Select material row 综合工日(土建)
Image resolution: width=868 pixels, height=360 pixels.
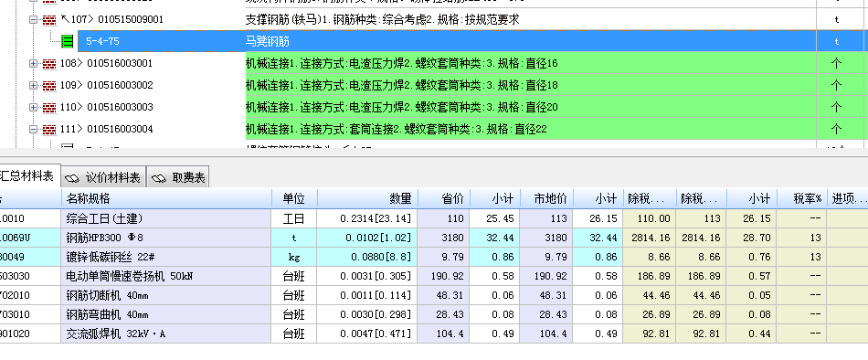coord(434,218)
